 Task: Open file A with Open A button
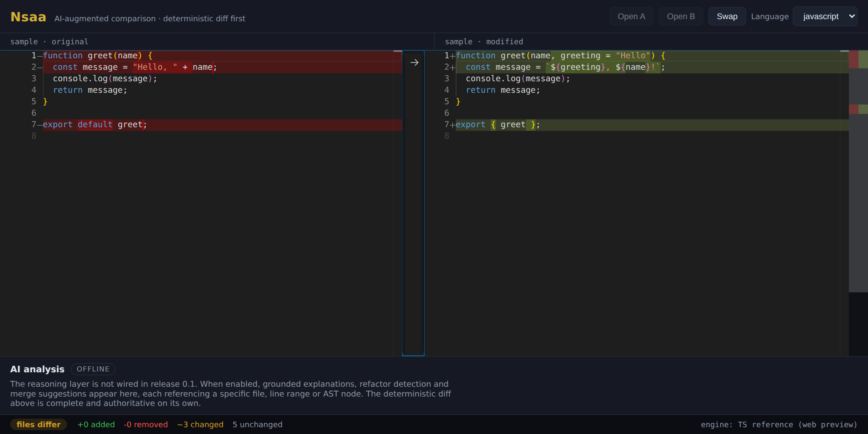coord(631,17)
